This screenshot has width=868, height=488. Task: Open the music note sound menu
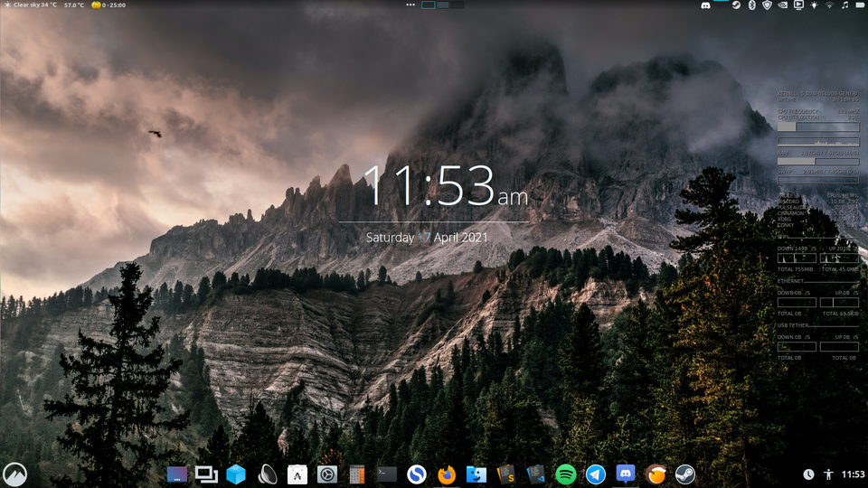[x=845, y=5]
